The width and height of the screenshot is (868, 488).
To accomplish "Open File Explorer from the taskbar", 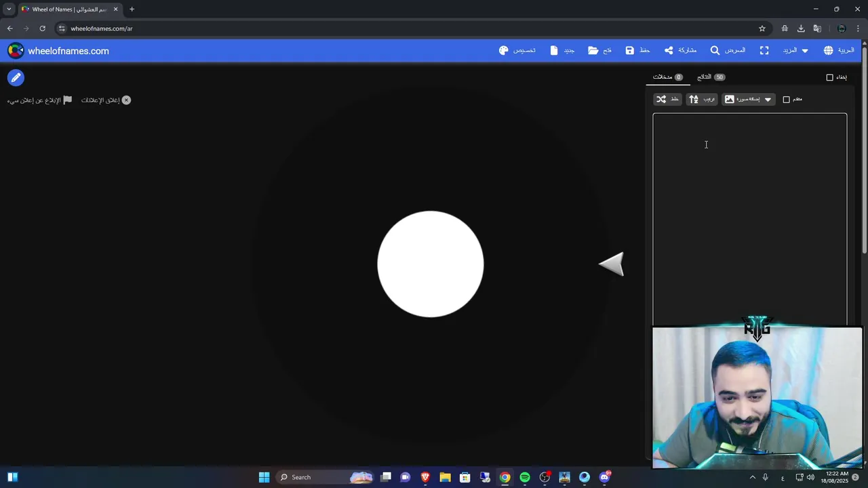I will pyautogui.click(x=445, y=477).
